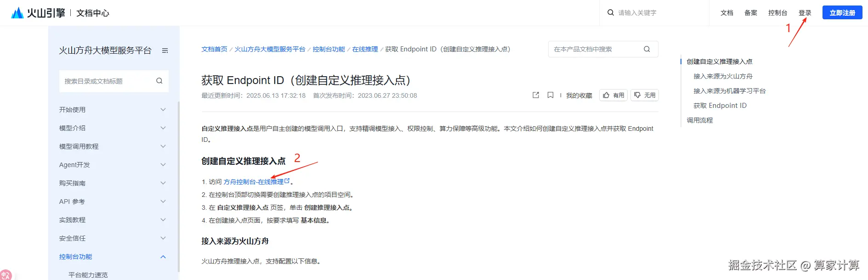Click the share article icon
Screen dimensions: 868x280
point(536,95)
